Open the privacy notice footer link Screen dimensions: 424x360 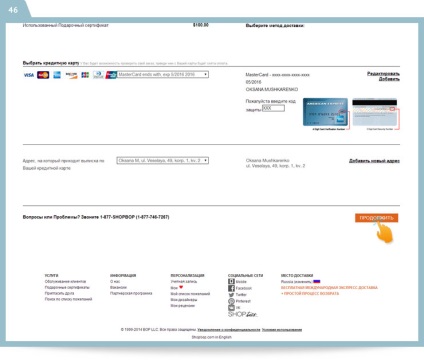tap(229, 330)
